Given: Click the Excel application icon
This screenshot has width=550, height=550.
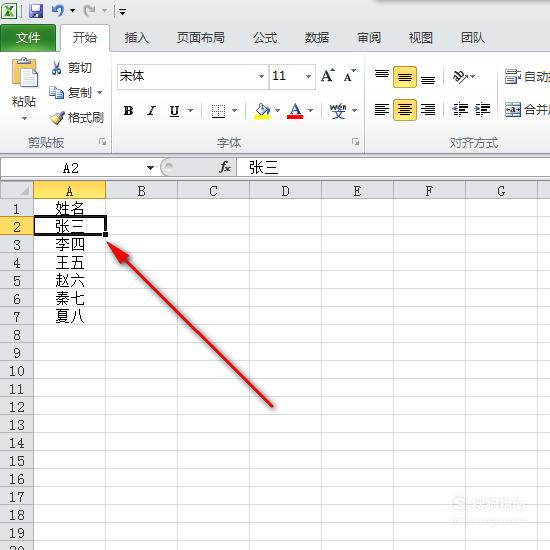Looking at the screenshot, I should (x=9, y=11).
